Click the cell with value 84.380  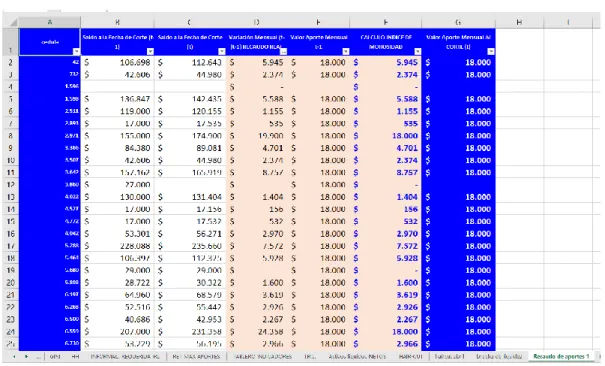[117, 148]
